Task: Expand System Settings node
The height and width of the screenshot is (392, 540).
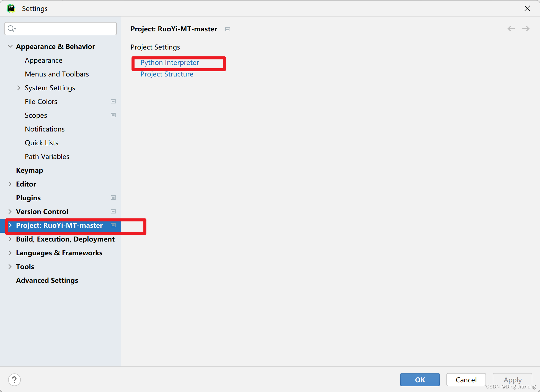Action: 19,87
